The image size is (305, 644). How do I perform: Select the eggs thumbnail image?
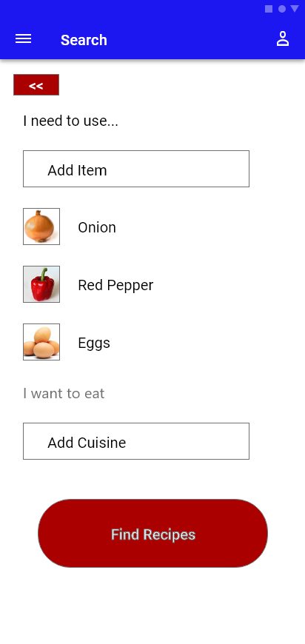pyautogui.click(x=41, y=342)
